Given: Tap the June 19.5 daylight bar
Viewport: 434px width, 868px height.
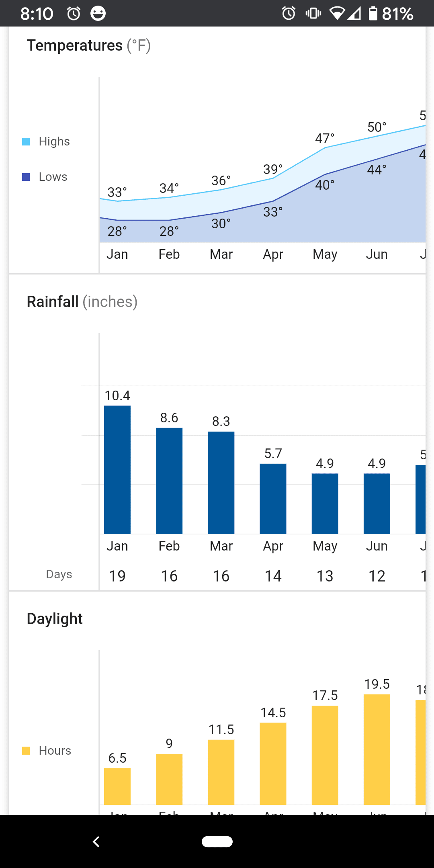Looking at the screenshot, I should [x=377, y=749].
